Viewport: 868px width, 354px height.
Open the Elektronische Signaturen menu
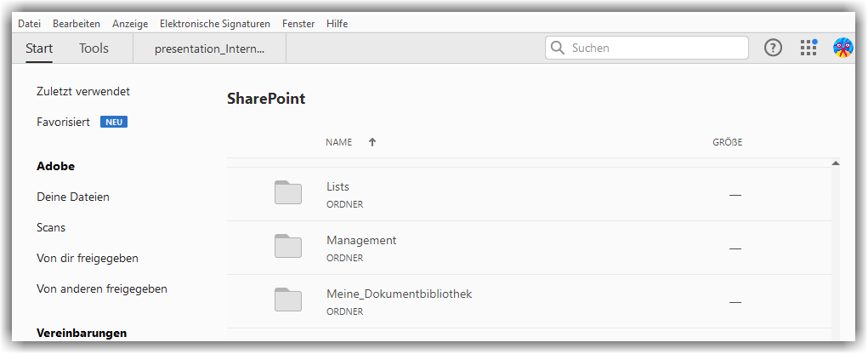pos(215,24)
